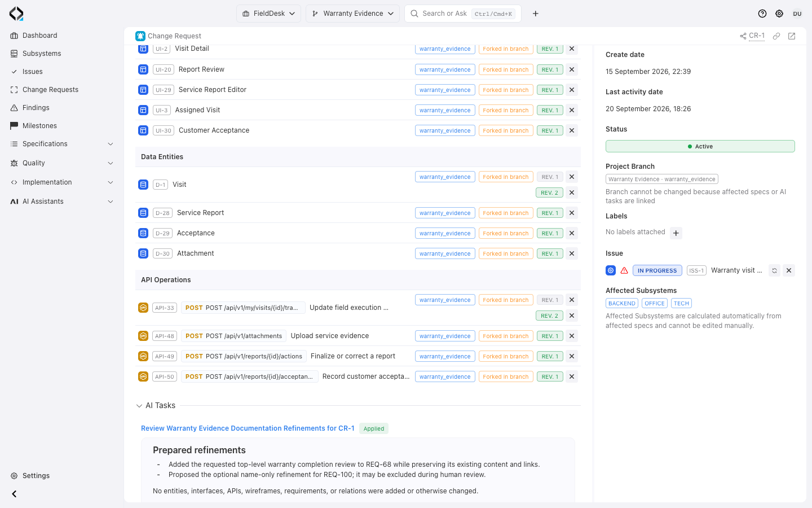Copy link to the change request
This screenshot has height=508, width=812.
coord(776,36)
